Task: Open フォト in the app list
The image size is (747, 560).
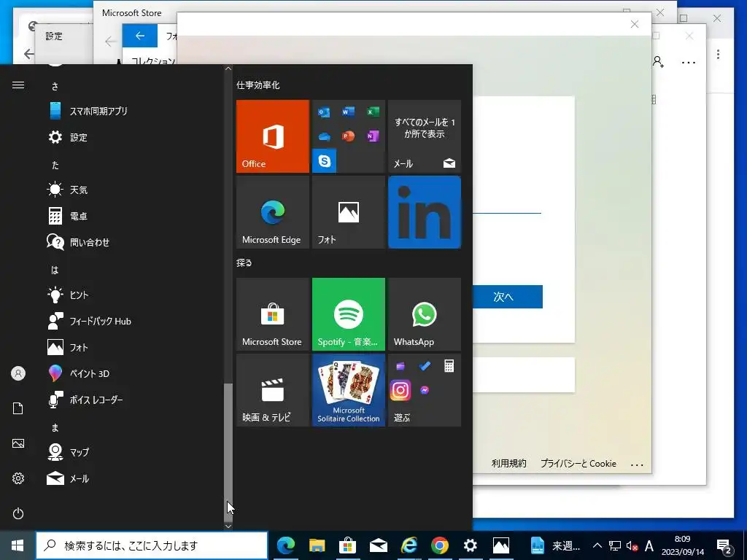Action: pyautogui.click(x=133, y=347)
